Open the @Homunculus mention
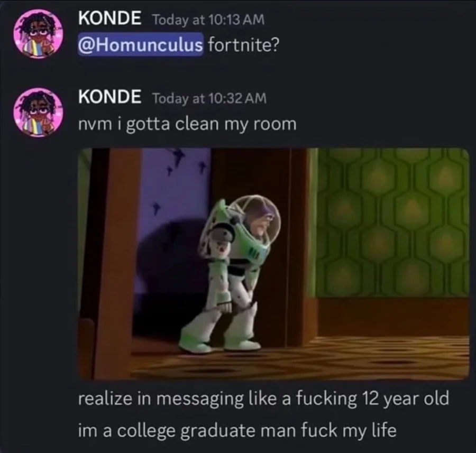This screenshot has height=453, width=476. 140,45
